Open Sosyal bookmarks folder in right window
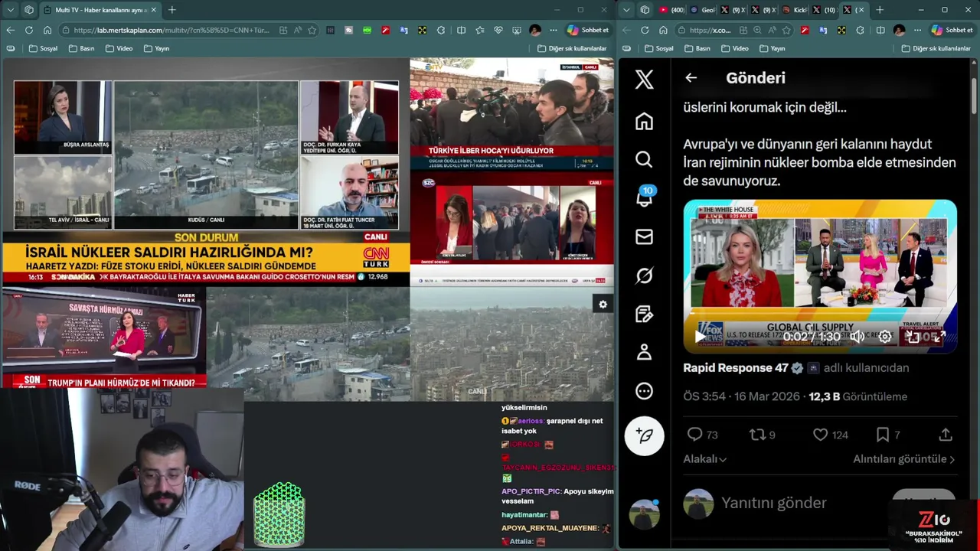980x551 pixels. click(x=659, y=48)
